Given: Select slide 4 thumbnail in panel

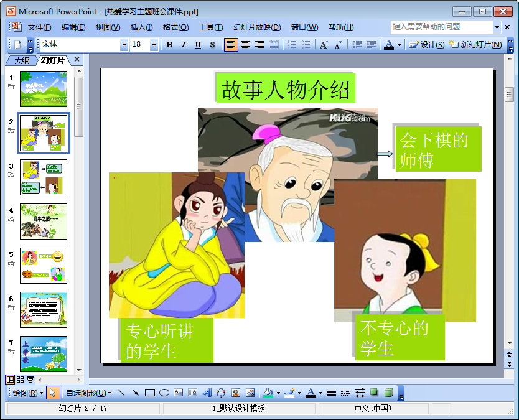Looking at the screenshot, I should 44,222.
